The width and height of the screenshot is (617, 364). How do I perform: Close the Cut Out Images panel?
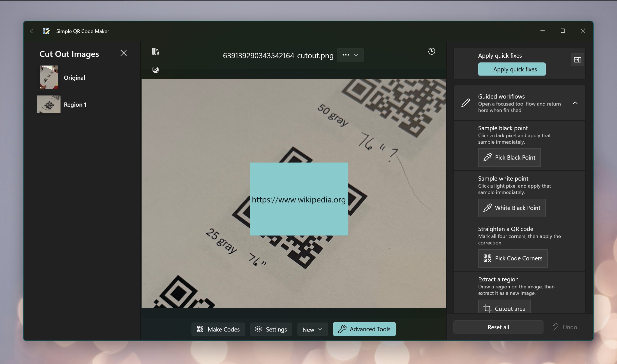click(124, 53)
